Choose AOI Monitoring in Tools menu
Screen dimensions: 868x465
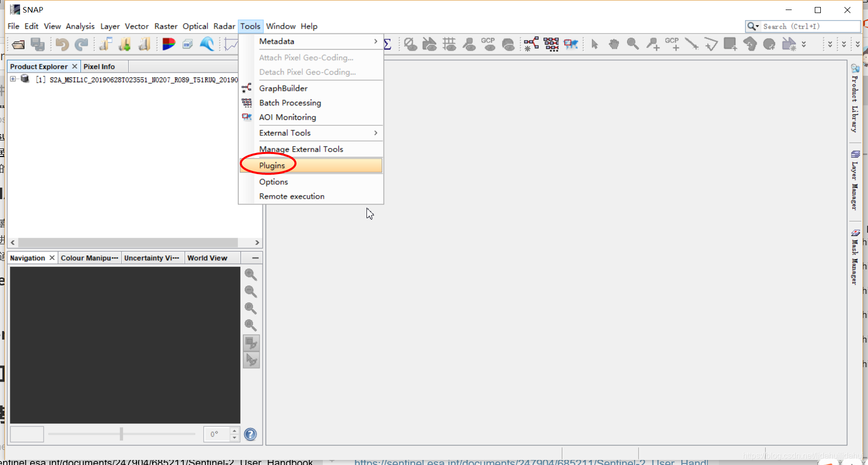coord(311,117)
